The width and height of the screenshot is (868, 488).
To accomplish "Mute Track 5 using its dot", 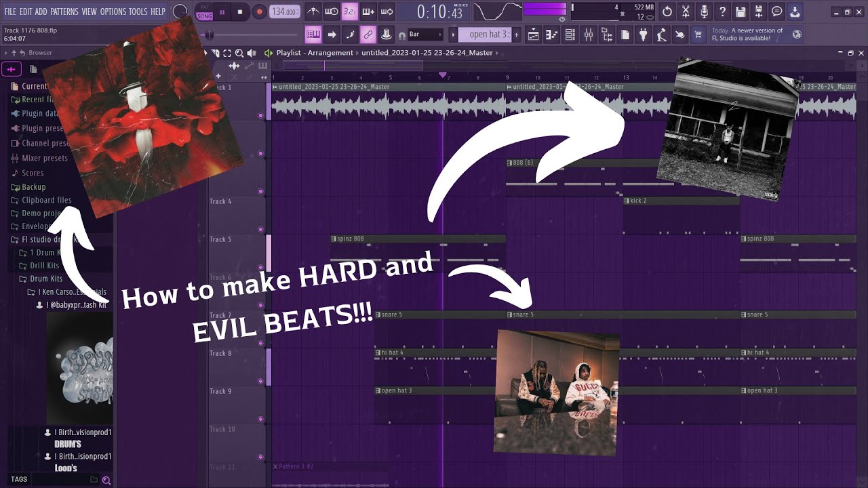I will pyautogui.click(x=261, y=268).
